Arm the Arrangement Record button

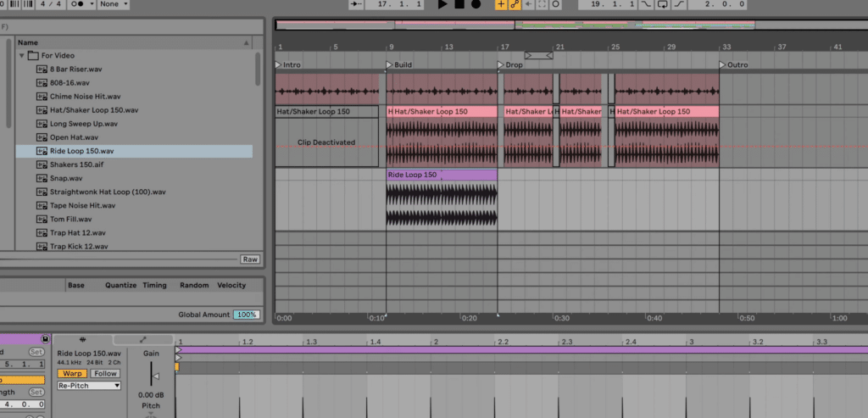point(476,4)
